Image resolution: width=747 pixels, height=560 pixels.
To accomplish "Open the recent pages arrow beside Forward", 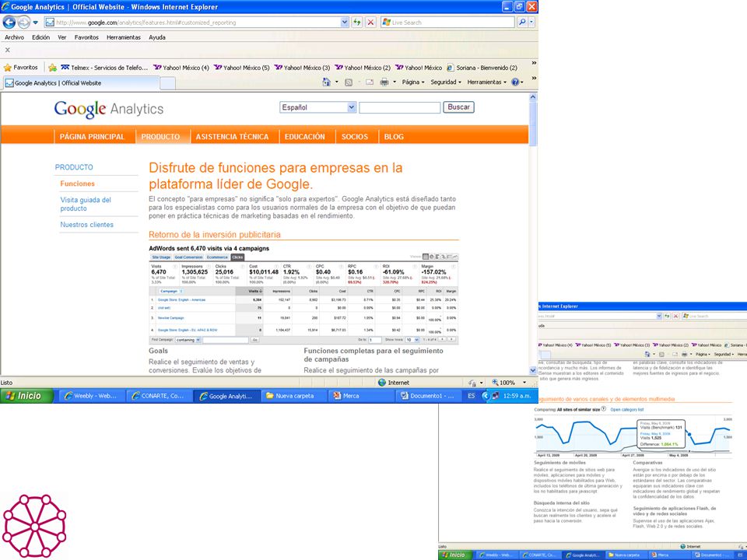I will (x=35, y=23).
